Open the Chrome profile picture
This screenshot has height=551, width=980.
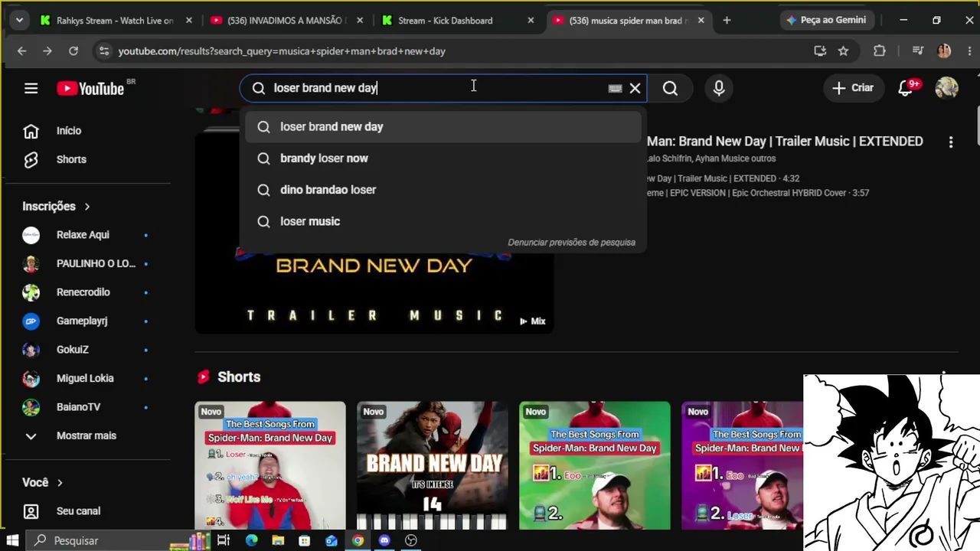[944, 51]
